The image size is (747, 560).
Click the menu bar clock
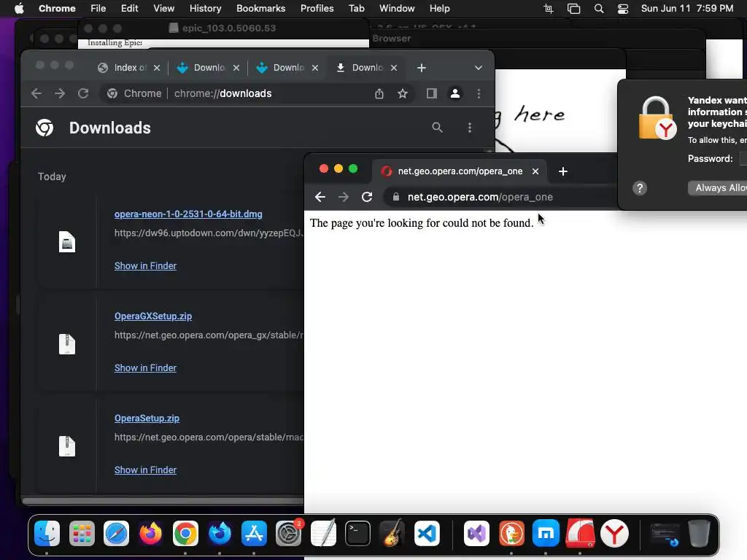[687, 9]
